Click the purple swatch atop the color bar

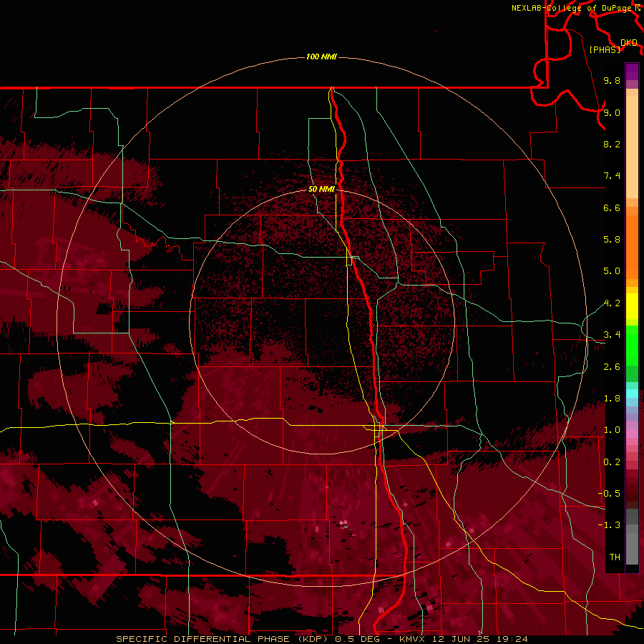click(x=632, y=72)
